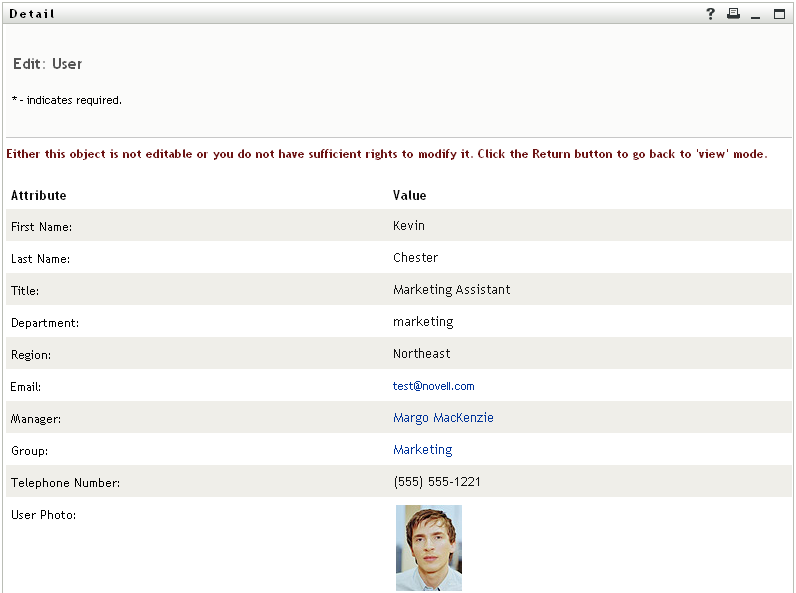Viewport: 796px width, 593px height.
Task: Open the test@novell.com email link
Action: 433,386
